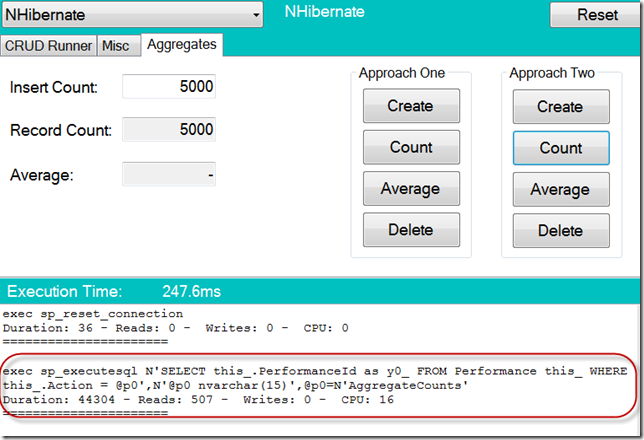Click the 'Execution Time:' label

(64, 291)
